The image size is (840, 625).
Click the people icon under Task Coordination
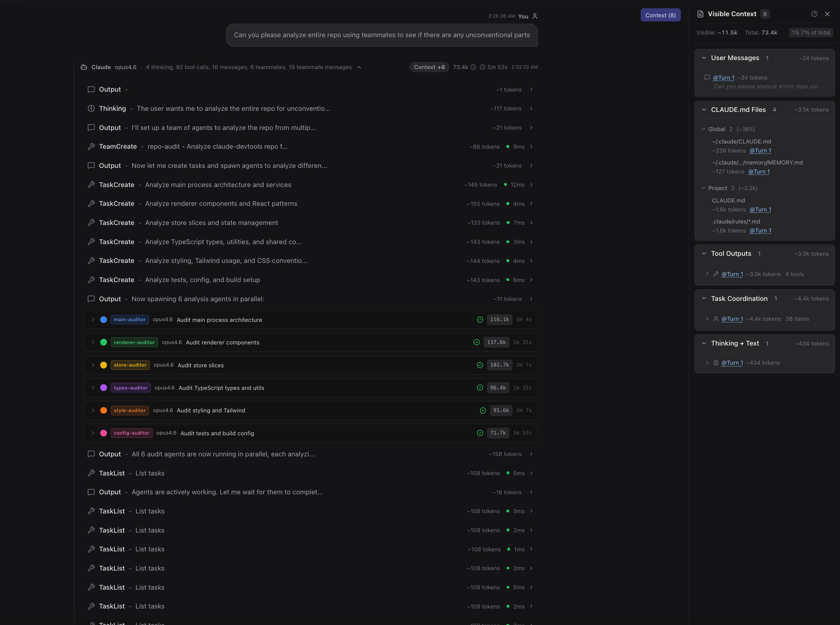pyautogui.click(x=716, y=319)
